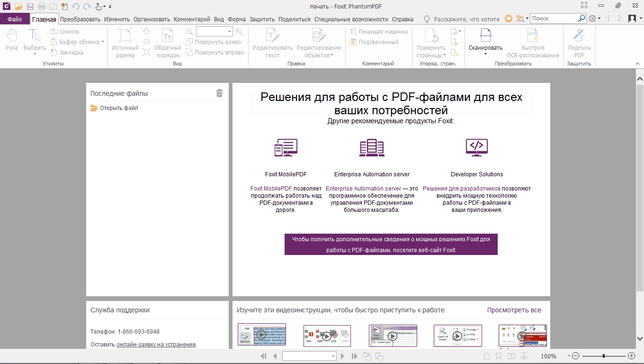Click the Open folder icon in quick access toolbar
Screen dimensions: 644x364
[19, 7]
